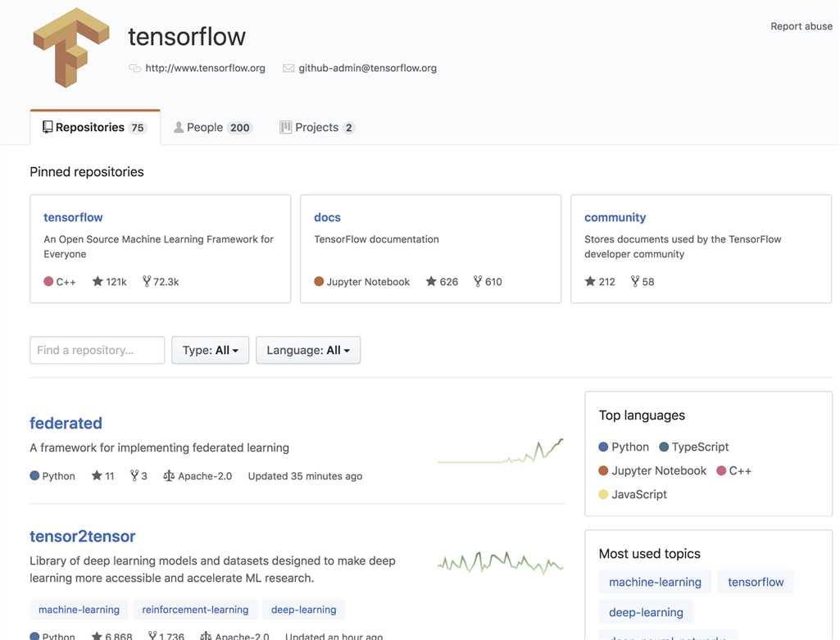Click the link icon beside tensorflow.org URL
Screen dimensions: 840x640
(x=134, y=68)
